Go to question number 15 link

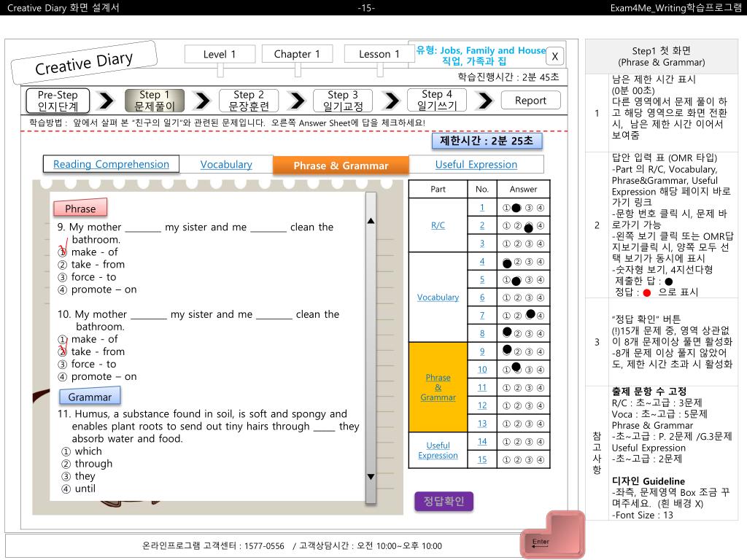coord(482,459)
